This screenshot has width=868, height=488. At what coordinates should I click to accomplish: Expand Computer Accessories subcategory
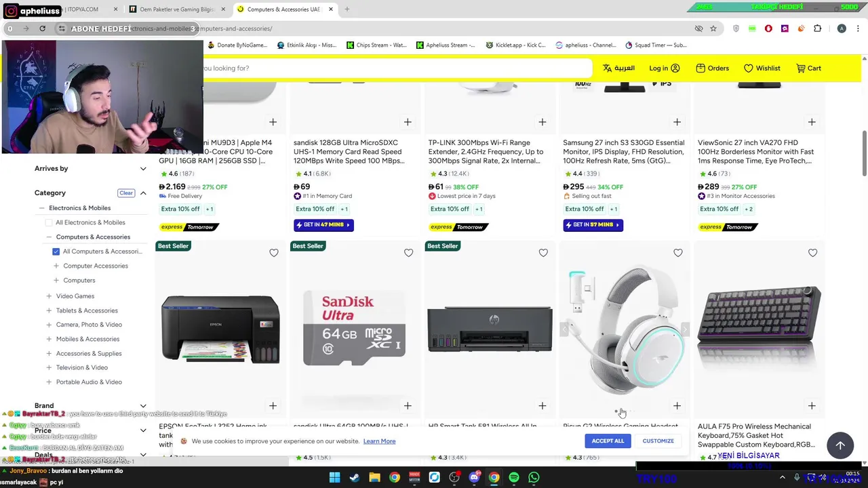[56, 266]
